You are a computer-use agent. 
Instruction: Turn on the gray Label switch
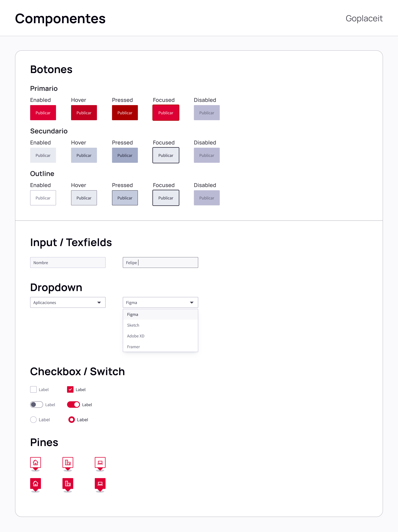(37, 405)
